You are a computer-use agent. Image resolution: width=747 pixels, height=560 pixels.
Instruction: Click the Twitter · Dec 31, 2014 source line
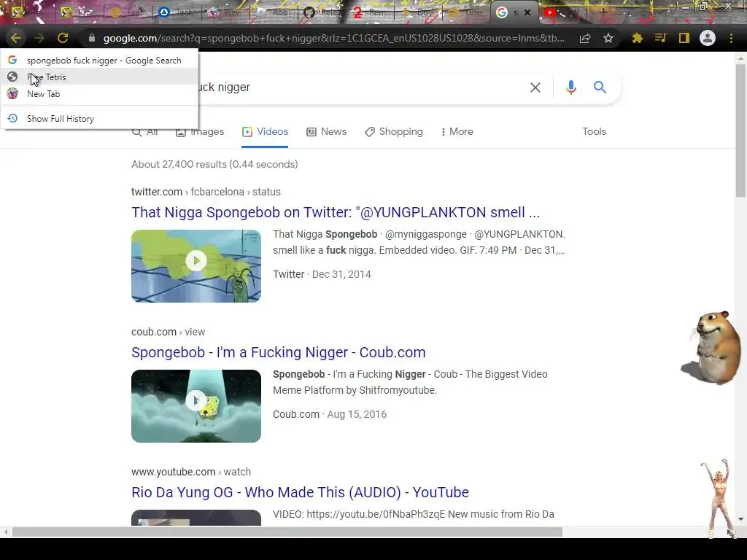(x=322, y=274)
